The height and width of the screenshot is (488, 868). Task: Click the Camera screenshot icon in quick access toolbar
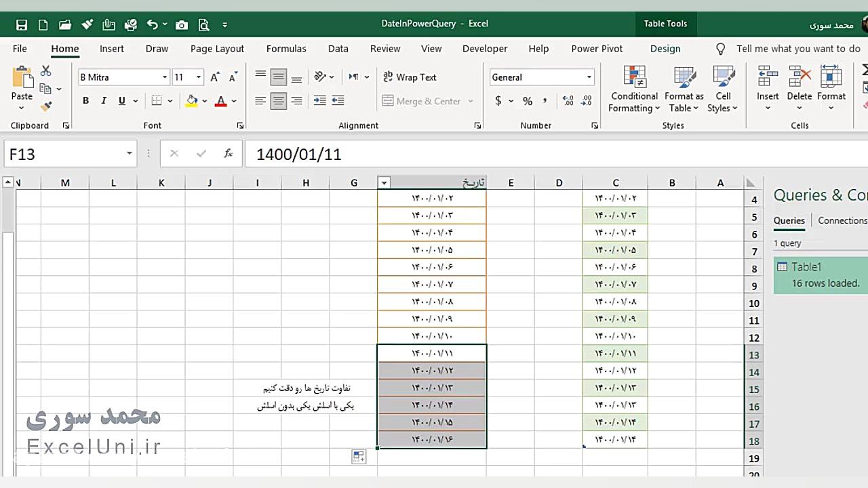(x=181, y=25)
